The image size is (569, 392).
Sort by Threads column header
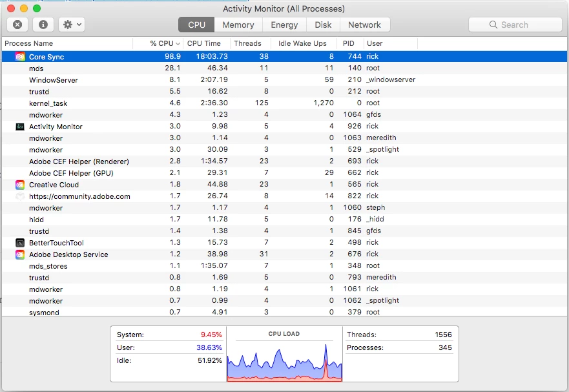251,43
